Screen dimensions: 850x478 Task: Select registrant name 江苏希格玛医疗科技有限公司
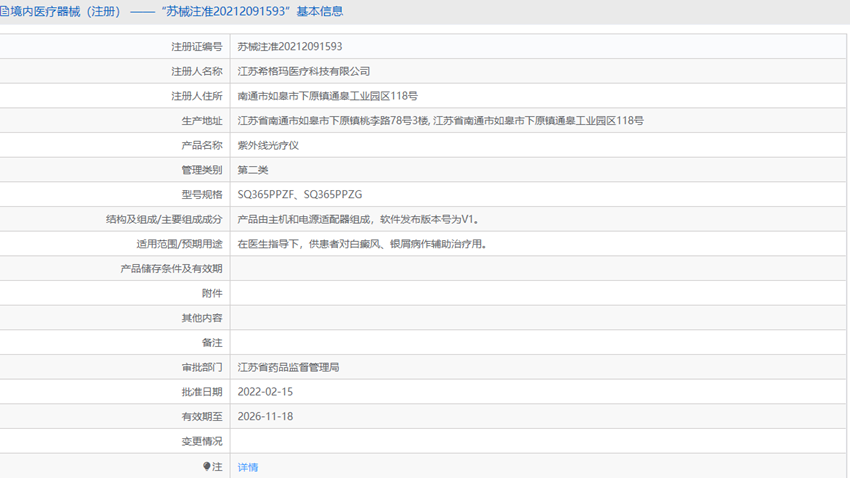click(304, 71)
